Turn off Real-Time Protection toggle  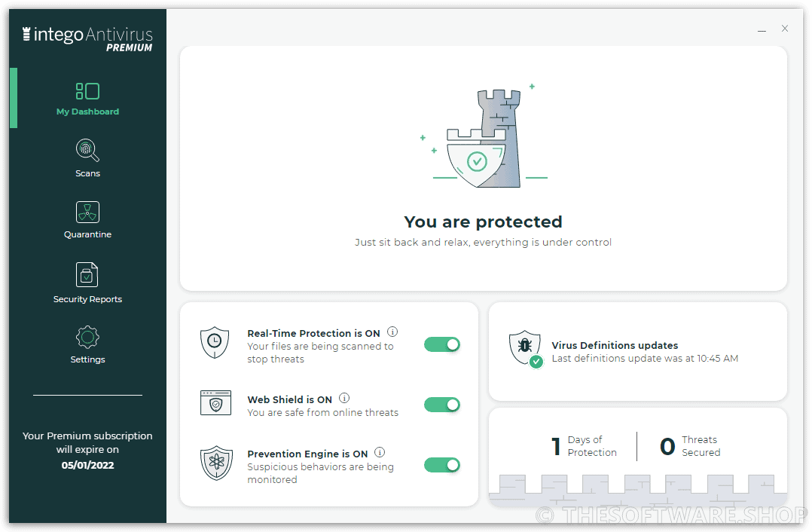442,344
